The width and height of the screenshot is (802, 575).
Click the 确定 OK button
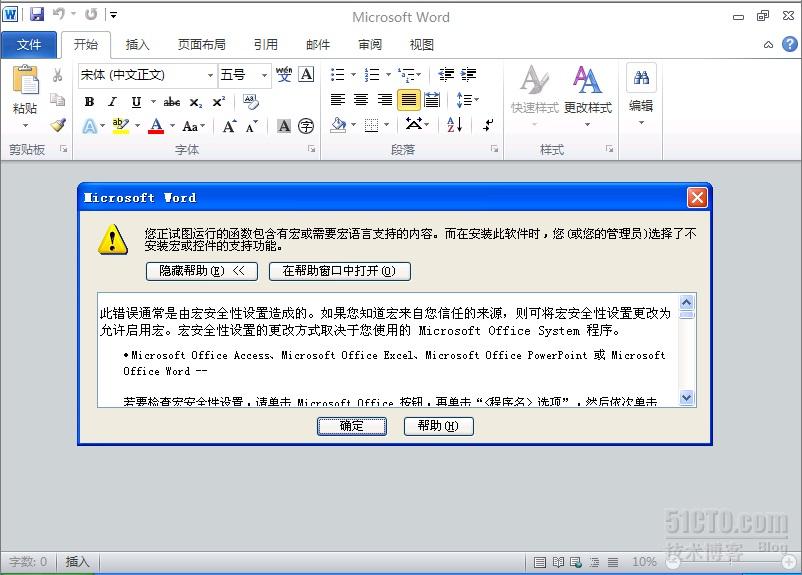click(351, 426)
